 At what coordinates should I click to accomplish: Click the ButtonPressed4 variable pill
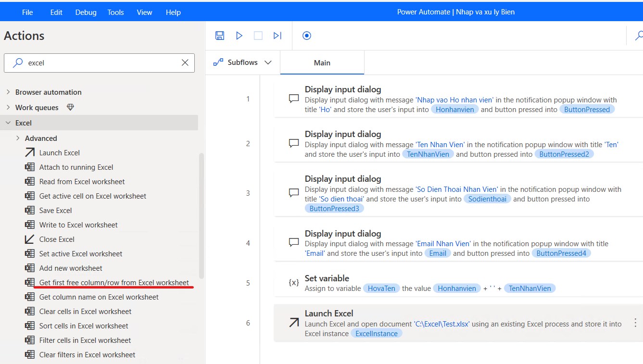click(x=561, y=253)
